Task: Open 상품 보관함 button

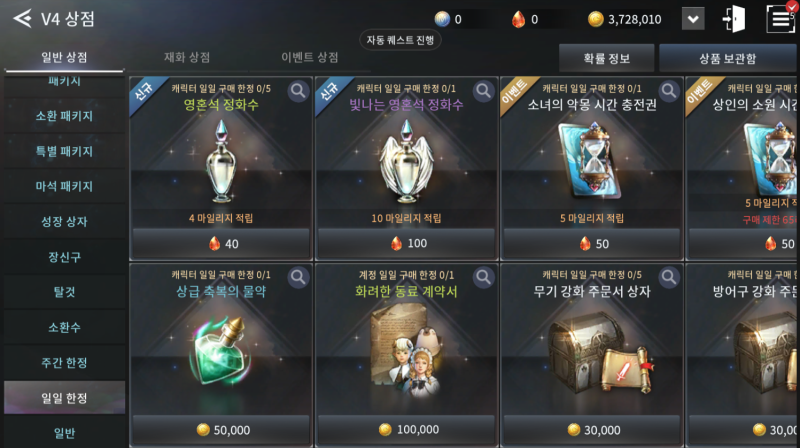Action: coord(728,58)
